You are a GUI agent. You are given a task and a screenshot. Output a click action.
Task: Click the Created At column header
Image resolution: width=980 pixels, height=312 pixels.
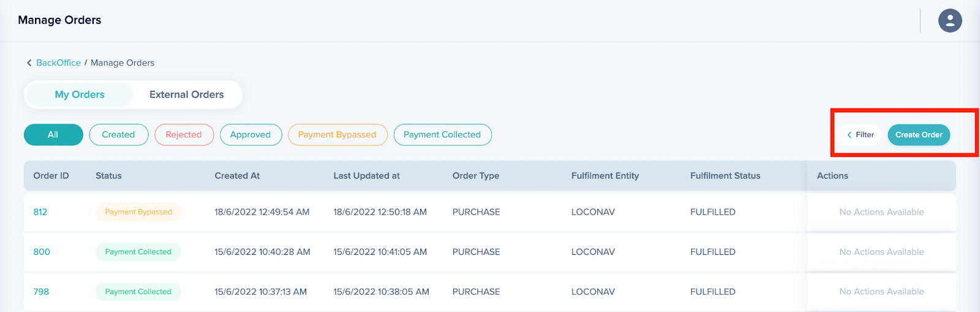point(237,176)
